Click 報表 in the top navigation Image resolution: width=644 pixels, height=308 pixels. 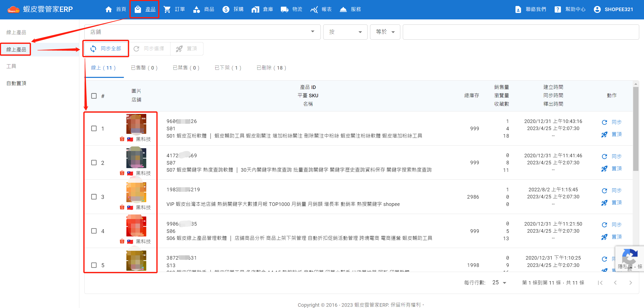click(x=327, y=9)
